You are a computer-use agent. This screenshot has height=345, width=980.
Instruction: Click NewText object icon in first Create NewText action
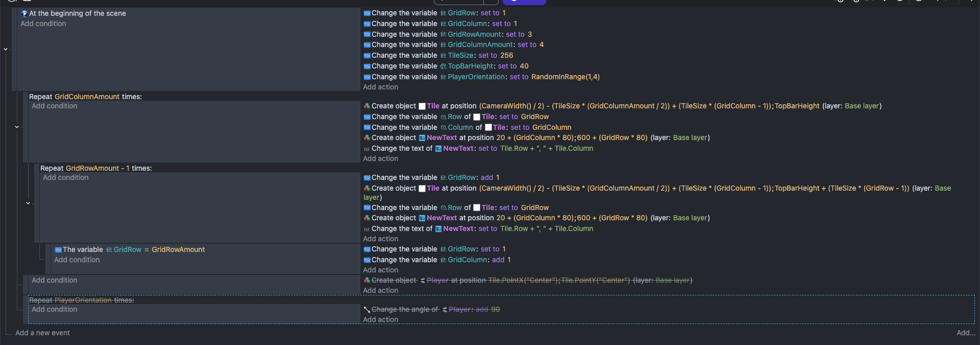(422, 138)
